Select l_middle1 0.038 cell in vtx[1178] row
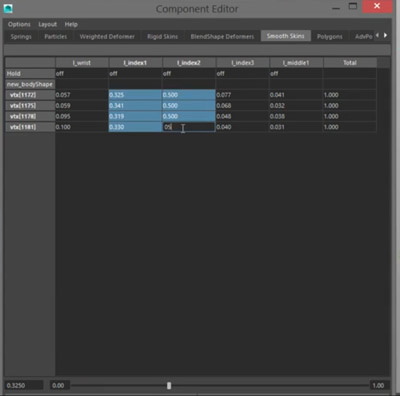The height and width of the screenshot is (396, 400). coord(296,116)
